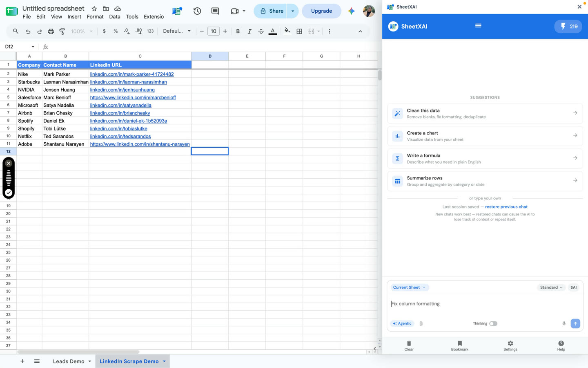Screen dimensions: 588x368
Task: Choose the Write a formula suggestion
Action: 485,158
